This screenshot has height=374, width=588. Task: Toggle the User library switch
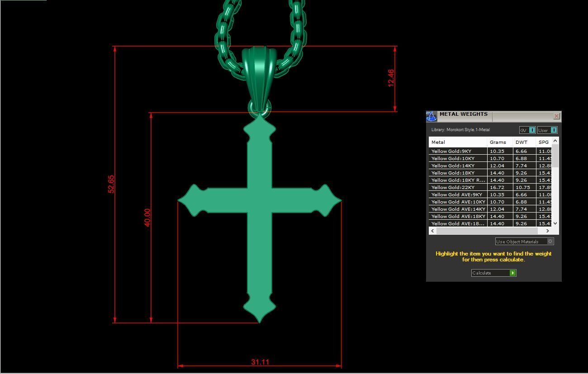[547, 130]
